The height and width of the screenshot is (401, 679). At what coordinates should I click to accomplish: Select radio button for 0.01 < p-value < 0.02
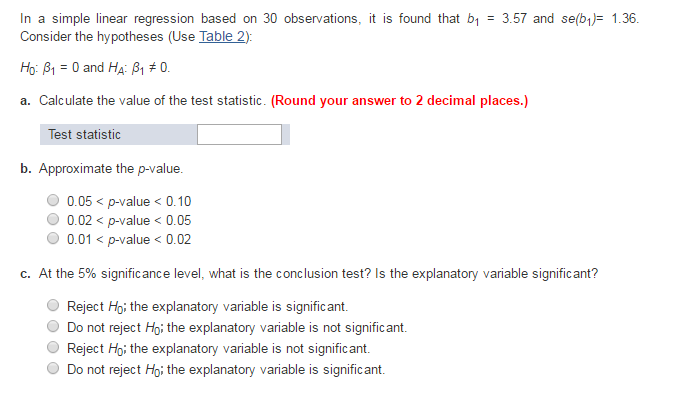point(53,238)
